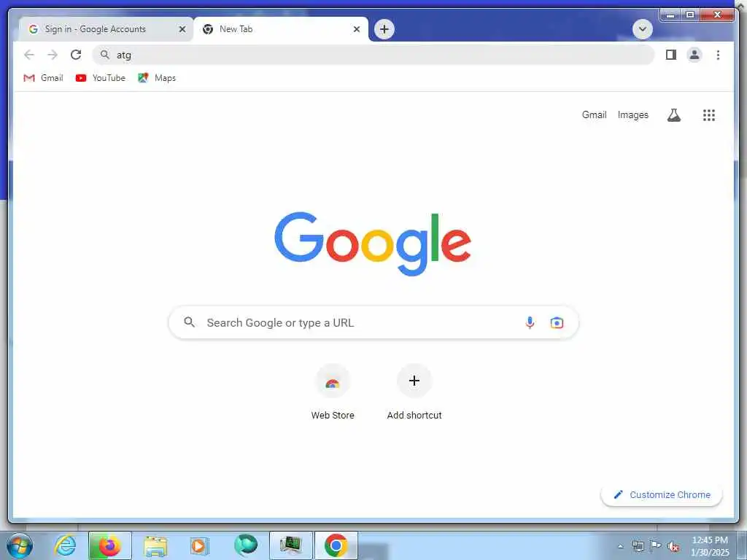Click the address bar containing 'atg'
Image resolution: width=747 pixels, height=560 pixels.
coord(373,55)
